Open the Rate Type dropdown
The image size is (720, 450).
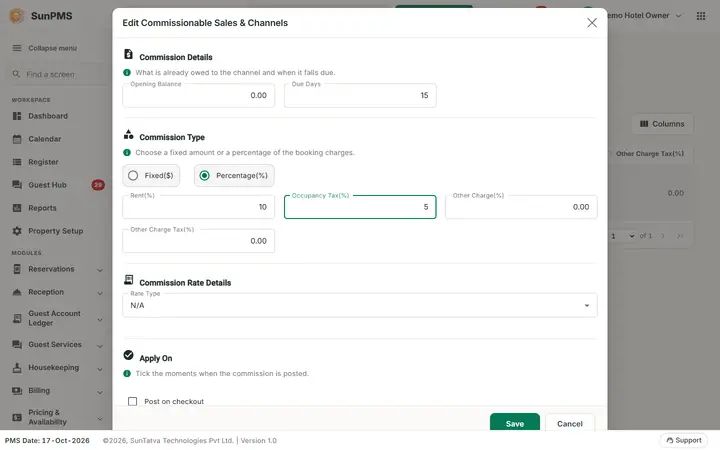click(360, 305)
